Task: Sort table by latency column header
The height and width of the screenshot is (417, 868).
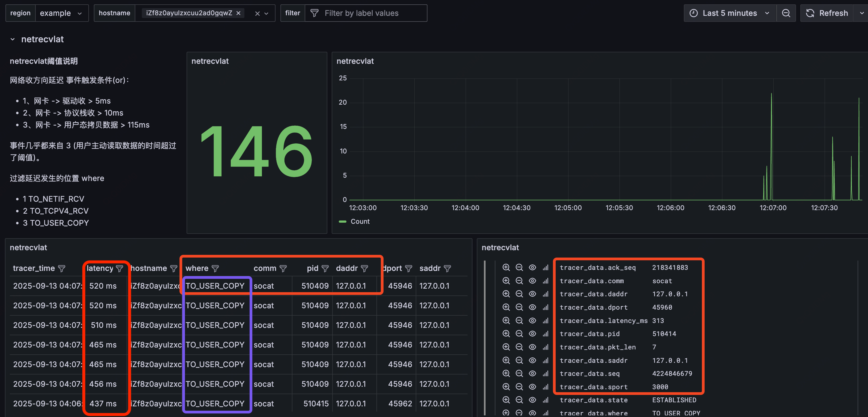Action: [x=100, y=268]
